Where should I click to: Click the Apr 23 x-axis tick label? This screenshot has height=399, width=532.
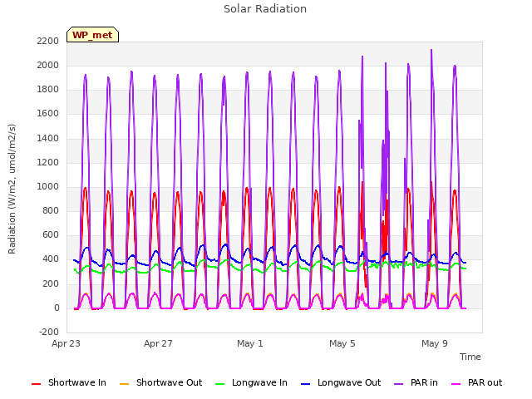66,343
